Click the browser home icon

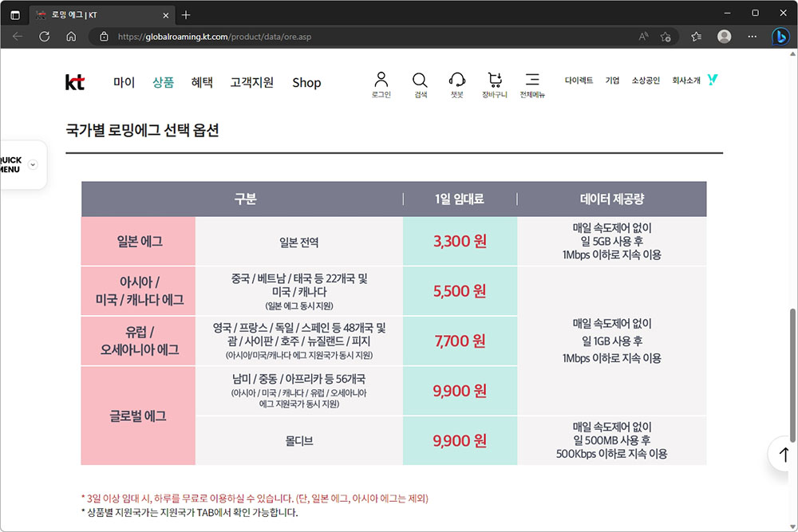pyautogui.click(x=71, y=37)
